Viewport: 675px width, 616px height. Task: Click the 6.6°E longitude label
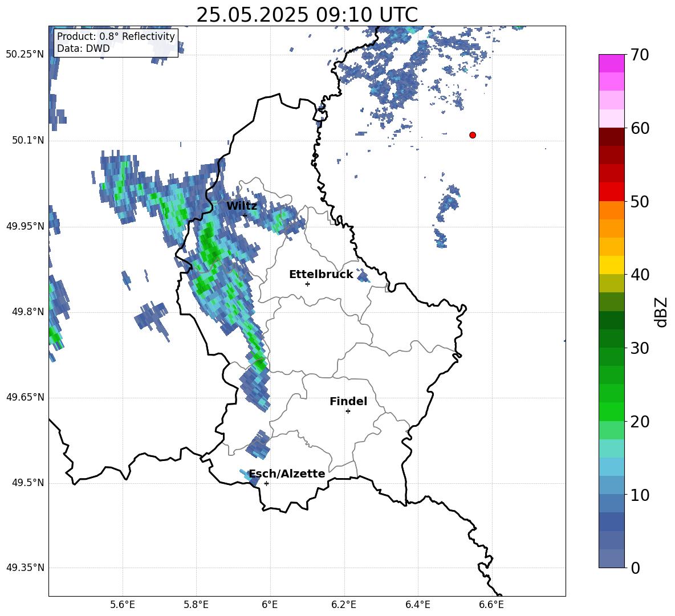pyautogui.click(x=491, y=605)
